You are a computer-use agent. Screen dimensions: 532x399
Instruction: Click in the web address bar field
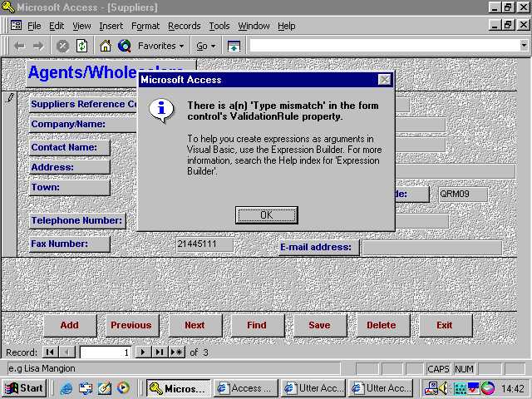[x=384, y=45]
